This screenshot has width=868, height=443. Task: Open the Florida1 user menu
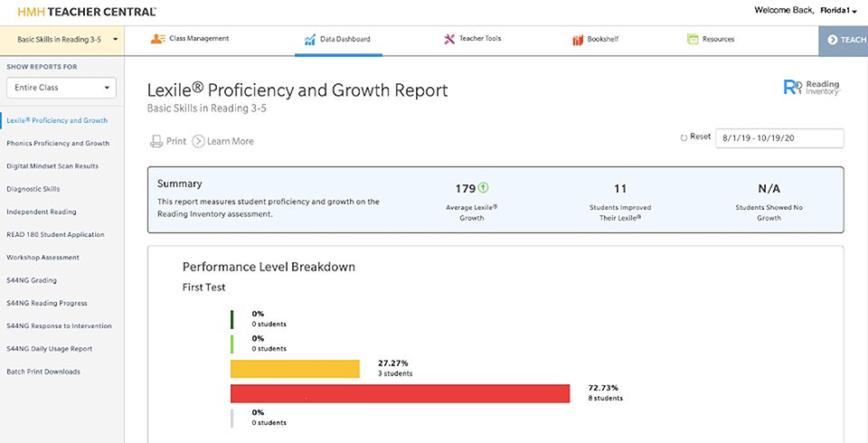(838, 11)
